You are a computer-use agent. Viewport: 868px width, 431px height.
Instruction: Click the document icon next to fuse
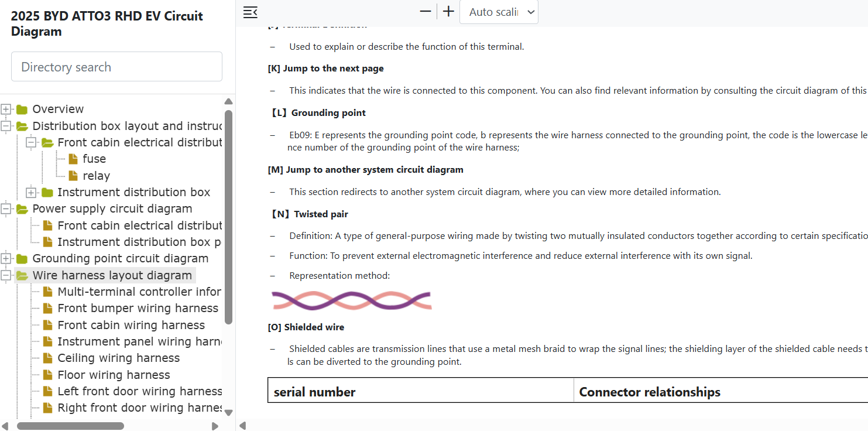tap(73, 159)
